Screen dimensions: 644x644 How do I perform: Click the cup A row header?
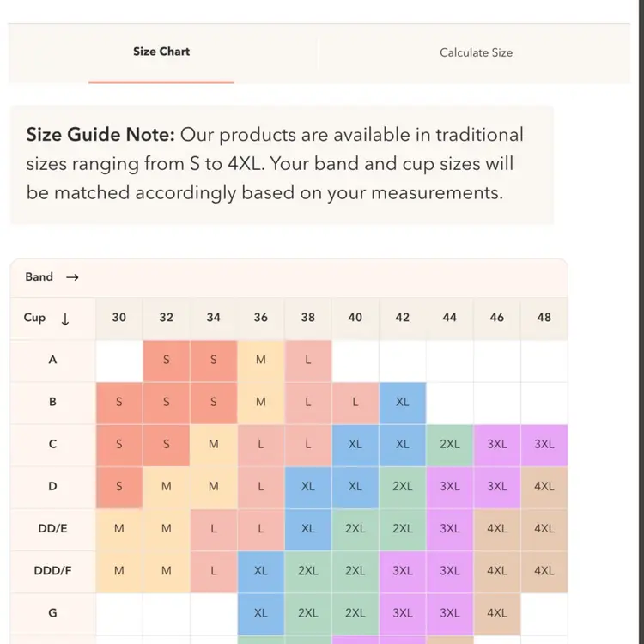(52, 360)
